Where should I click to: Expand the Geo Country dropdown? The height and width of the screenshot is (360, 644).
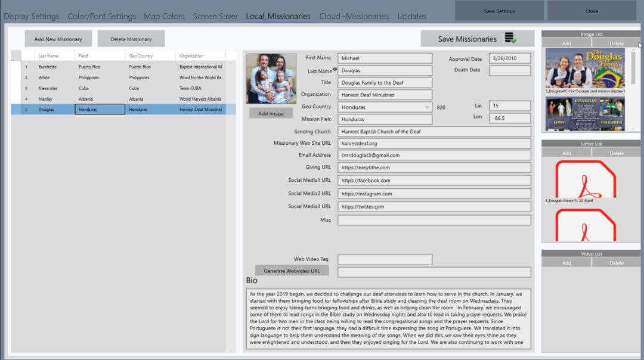(x=426, y=107)
